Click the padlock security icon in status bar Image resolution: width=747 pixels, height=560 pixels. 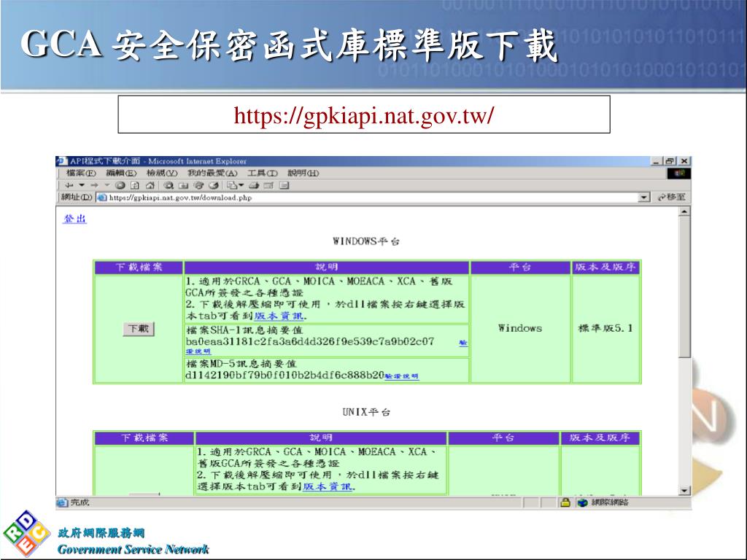pos(565,502)
